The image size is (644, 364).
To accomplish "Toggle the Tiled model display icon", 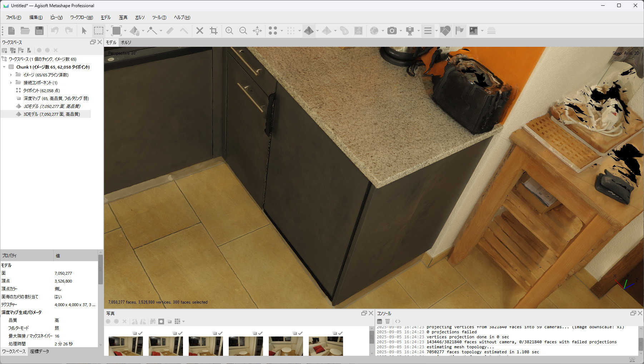I will point(327,31).
